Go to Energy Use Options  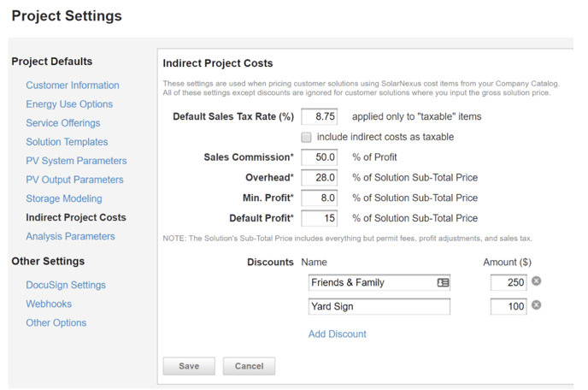pos(69,104)
